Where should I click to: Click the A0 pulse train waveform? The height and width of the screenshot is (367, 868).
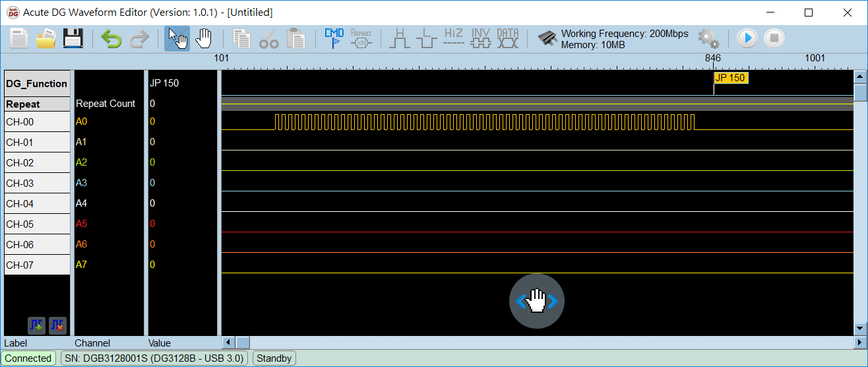(x=485, y=122)
